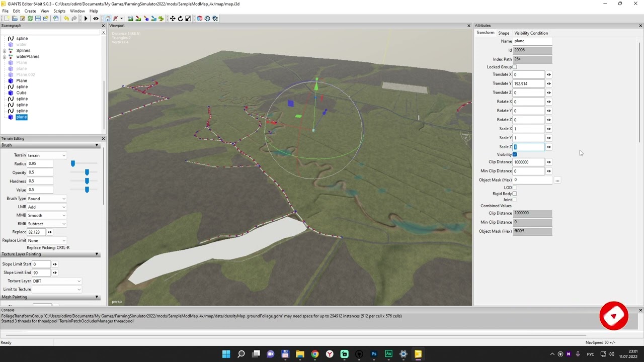644x362 pixels.
Task: Click the Name field containing plane
Action: 532,41
